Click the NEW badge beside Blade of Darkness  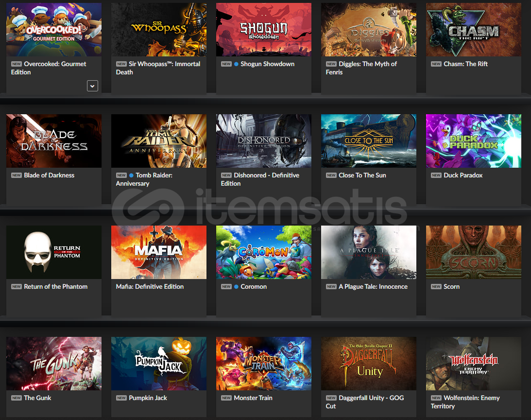16,175
